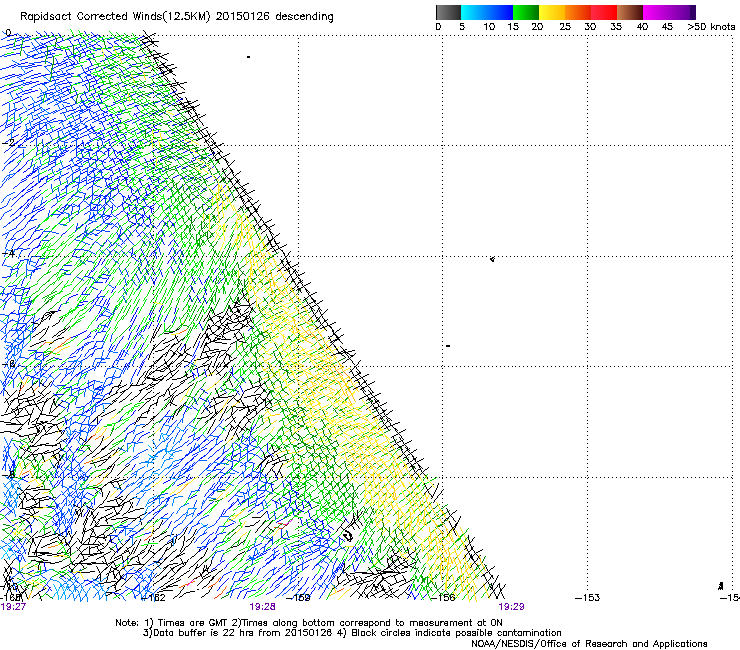Viewport: 740px width, 650px height.
Task: Click the note 'Data buffer is 22 hrs from 20150126'
Action: 238,633
